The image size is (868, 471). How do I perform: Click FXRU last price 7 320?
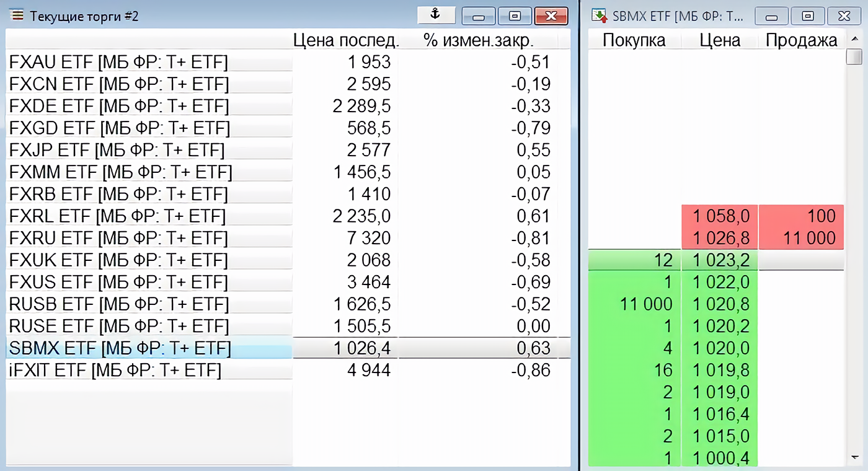[x=369, y=238]
